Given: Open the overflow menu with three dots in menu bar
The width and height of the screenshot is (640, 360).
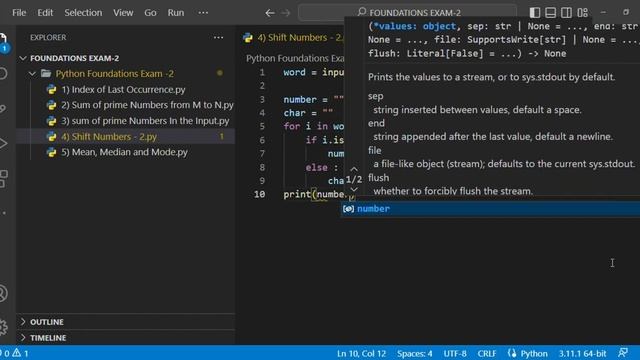Looking at the screenshot, I should pyautogui.click(x=203, y=13).
